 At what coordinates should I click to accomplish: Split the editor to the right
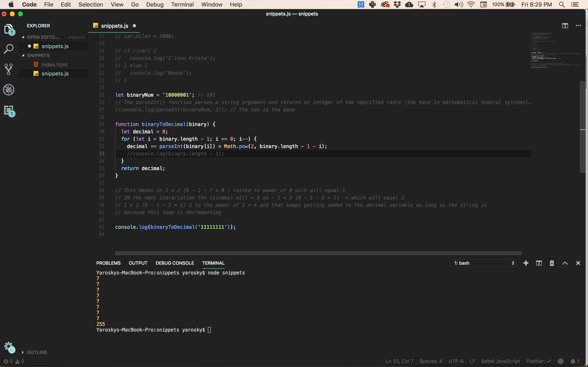click(x=565, y=26)
